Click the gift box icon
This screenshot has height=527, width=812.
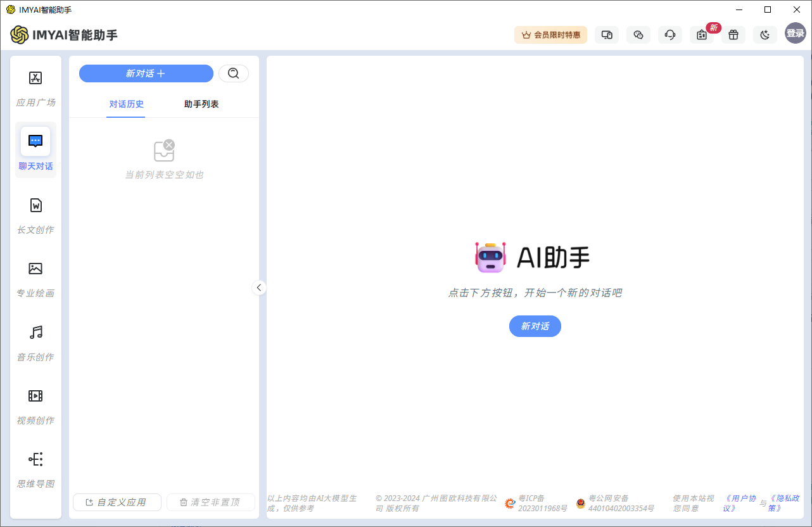(733, 35)
